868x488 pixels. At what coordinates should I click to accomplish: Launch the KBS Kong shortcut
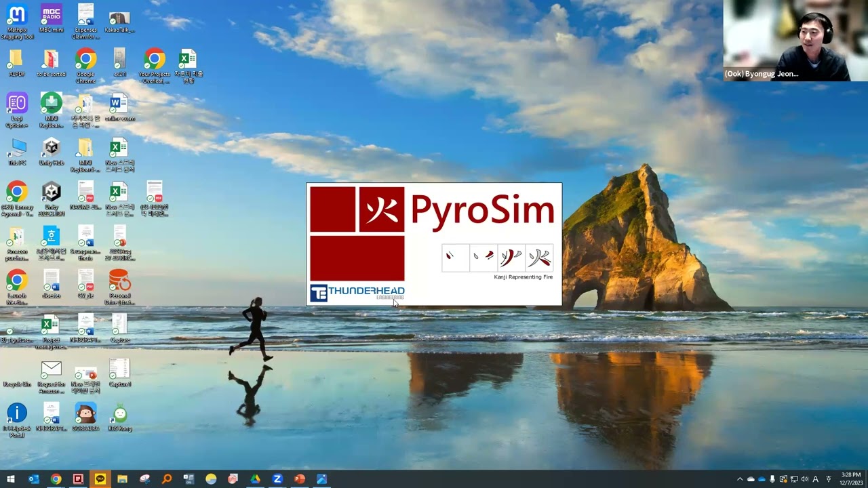(120, 416)
